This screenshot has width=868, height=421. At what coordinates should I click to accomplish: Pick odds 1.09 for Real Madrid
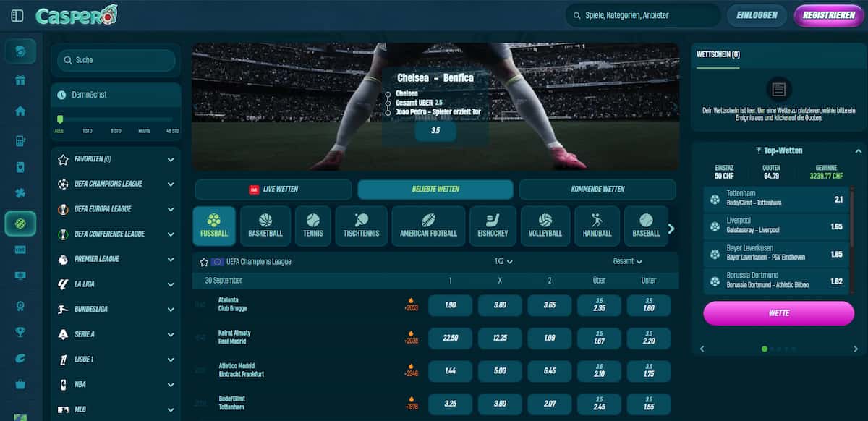[x=550, y=338]
